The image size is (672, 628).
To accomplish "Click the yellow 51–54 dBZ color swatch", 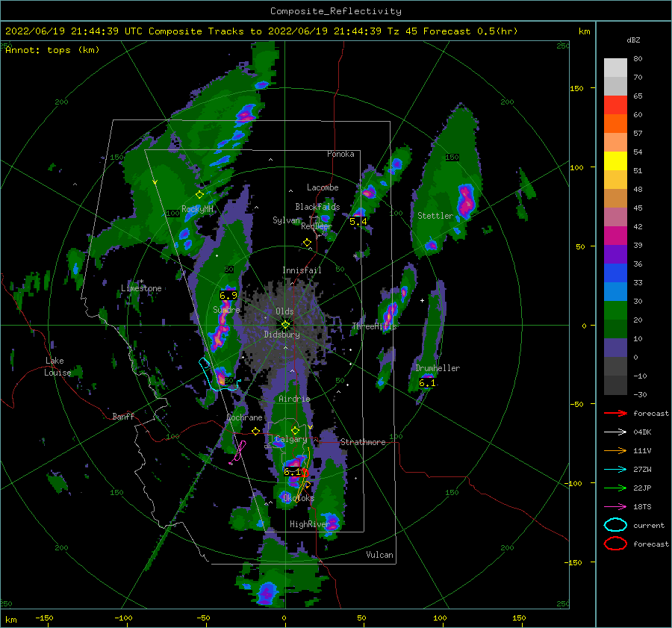I will pos(615,161).
